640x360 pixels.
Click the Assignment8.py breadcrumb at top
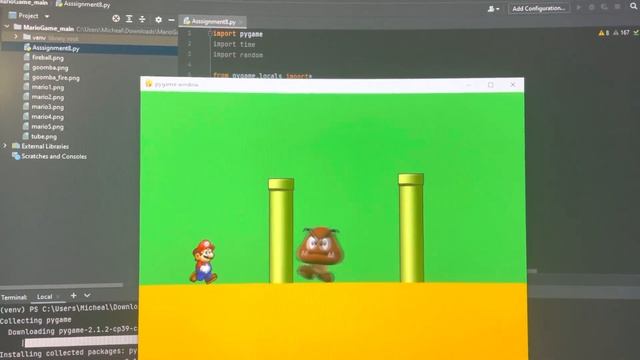pos(83,4)
